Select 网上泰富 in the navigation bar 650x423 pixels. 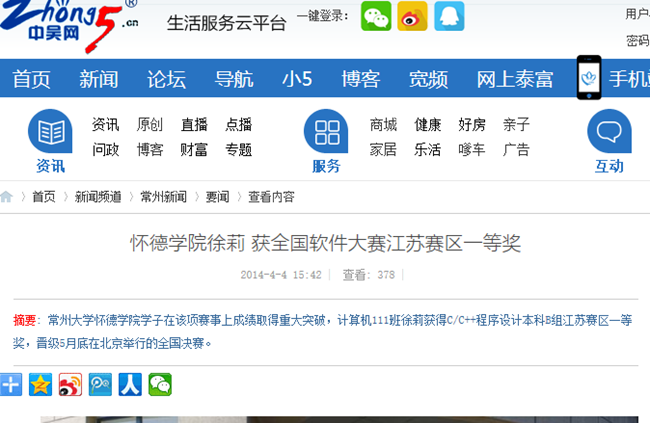coord(514,79)
